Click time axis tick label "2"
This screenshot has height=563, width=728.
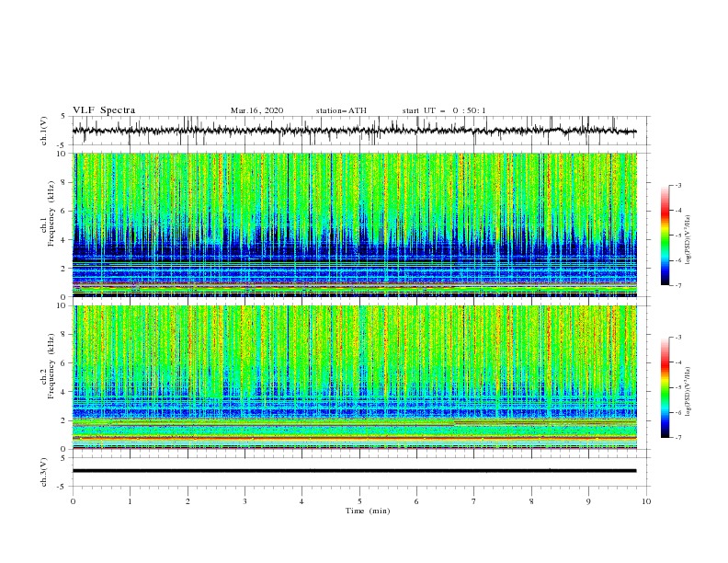pyautogui.click(x=188, y=501)
